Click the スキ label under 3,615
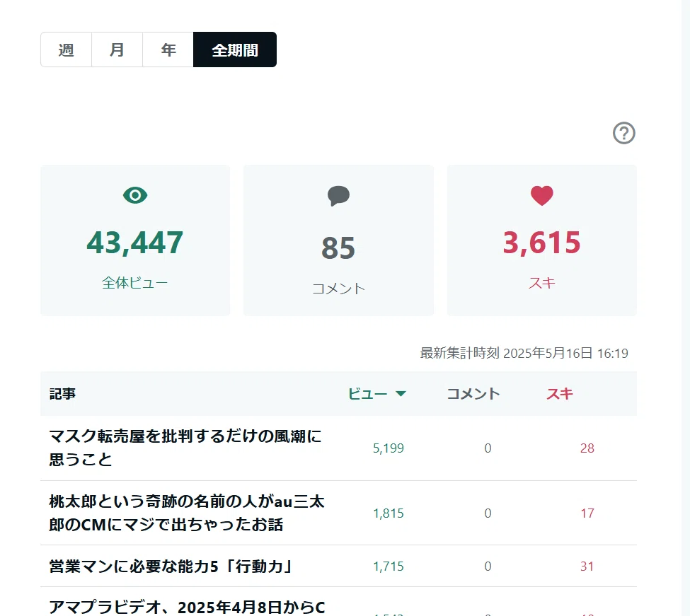 click(x=541, y=283)
